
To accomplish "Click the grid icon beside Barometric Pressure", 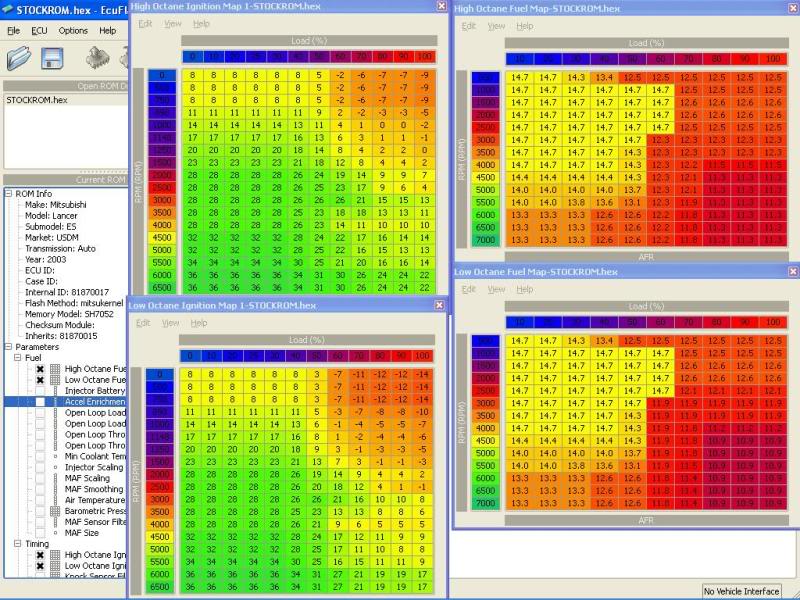I will click(x=55, y=511).
